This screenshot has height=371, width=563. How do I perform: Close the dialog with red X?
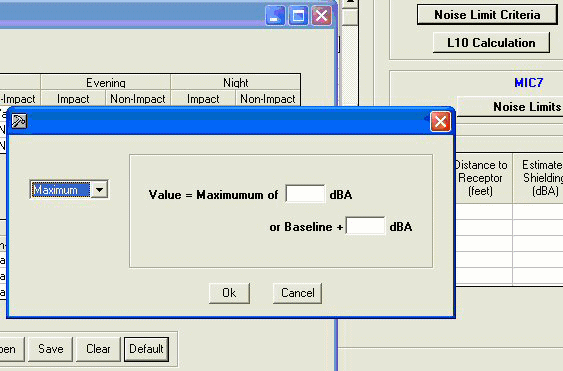pyautogui.click(x=440, y=121)
